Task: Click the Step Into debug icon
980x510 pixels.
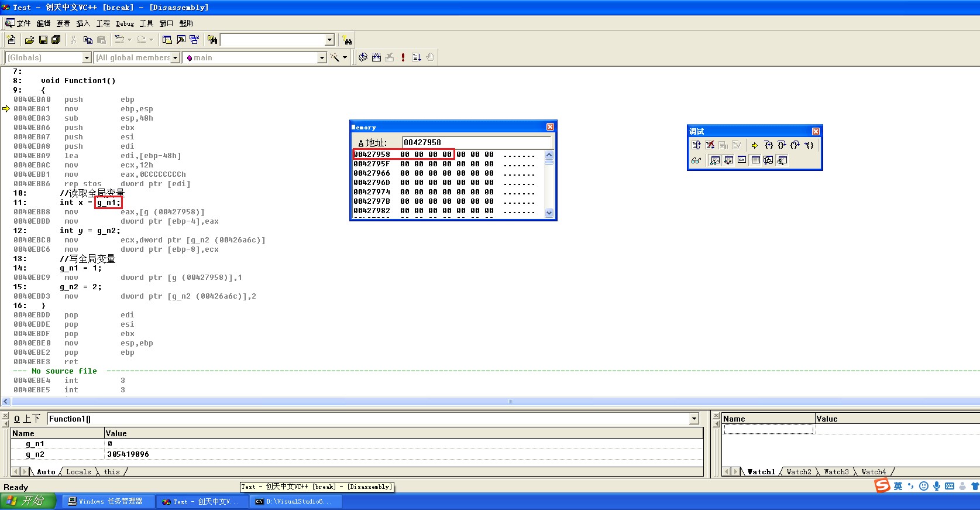Action: (768, 145)
